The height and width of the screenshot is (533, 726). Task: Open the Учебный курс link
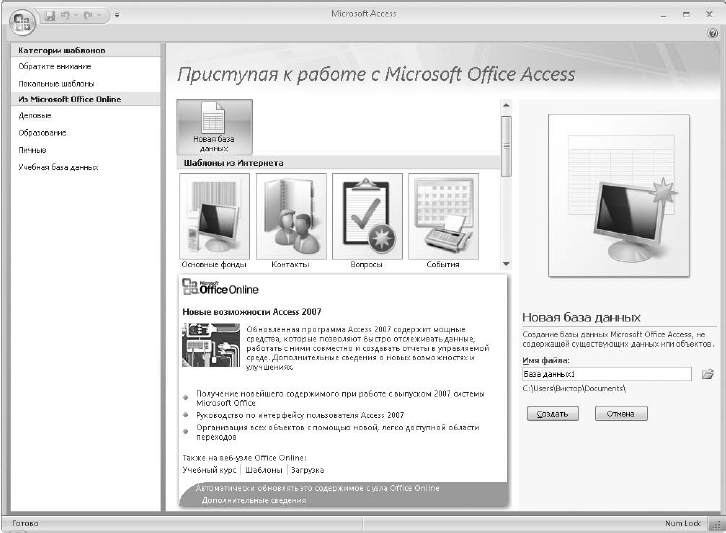tap(210, 470)
